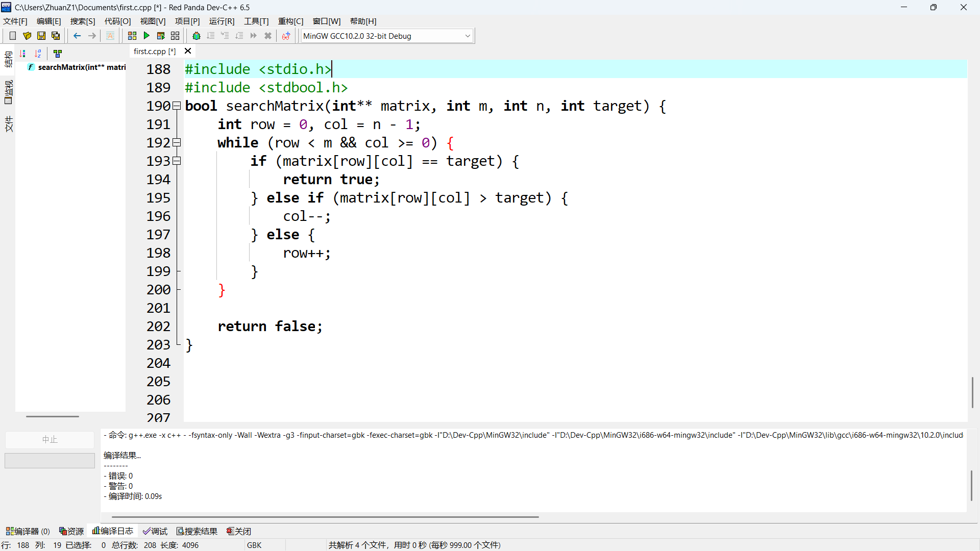This screenshot has width=980, height=551.
Task: Open the 运行[R] menu
Action: pos(222,21)
